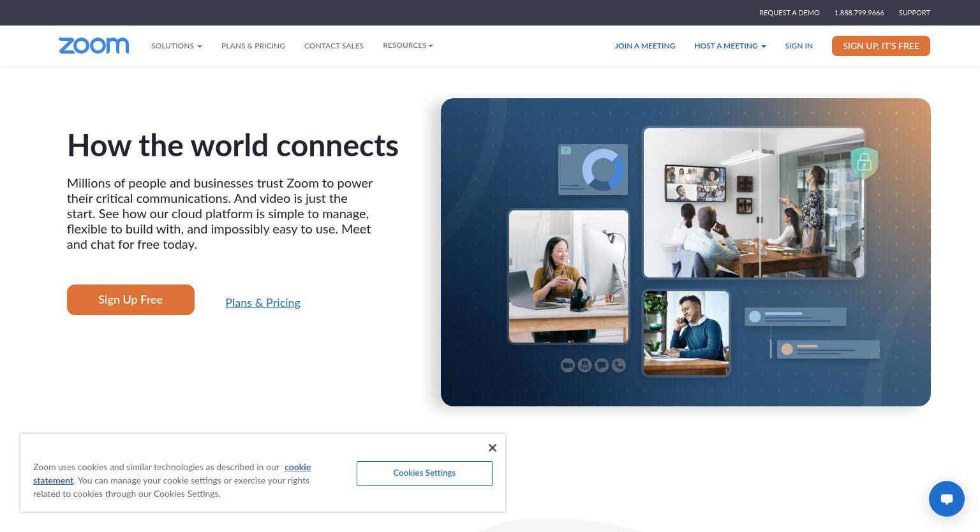Click the chat bubble icon in hero image
The image size is (980, 532).
[602, 365]
